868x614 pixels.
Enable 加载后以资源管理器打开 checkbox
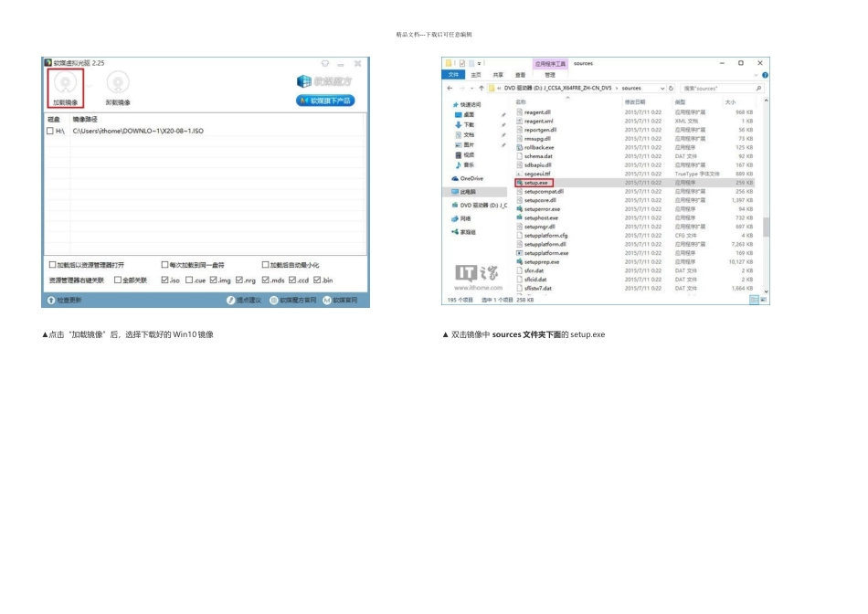[53, 265]
